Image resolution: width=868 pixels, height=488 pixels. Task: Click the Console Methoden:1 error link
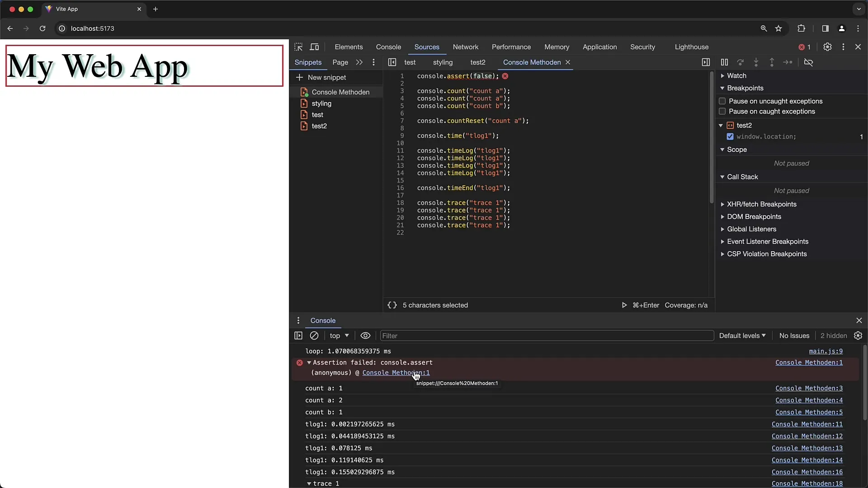pos(809,362)
